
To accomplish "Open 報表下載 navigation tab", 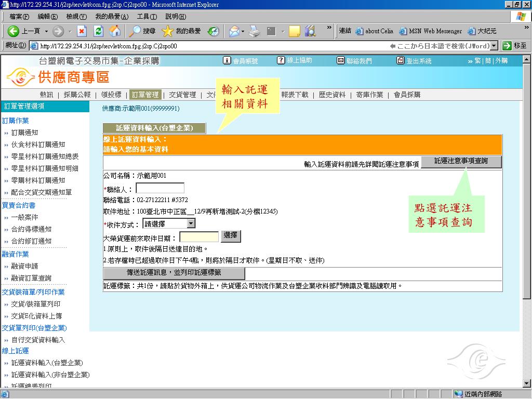I will (x=295, y=95).
